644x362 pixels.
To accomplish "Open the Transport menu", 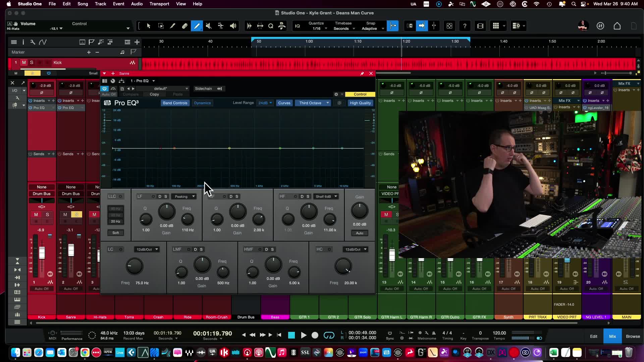I will coord(159,4).
